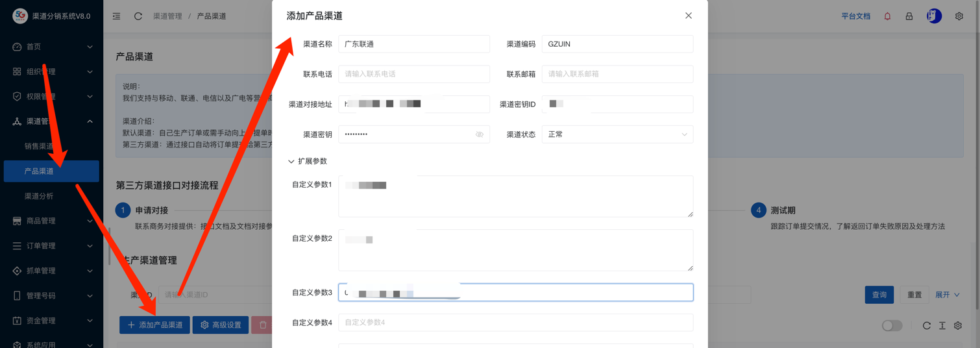
Task: Click the 查询 search button
Action: pyautogui.click(x=879, y=295)
